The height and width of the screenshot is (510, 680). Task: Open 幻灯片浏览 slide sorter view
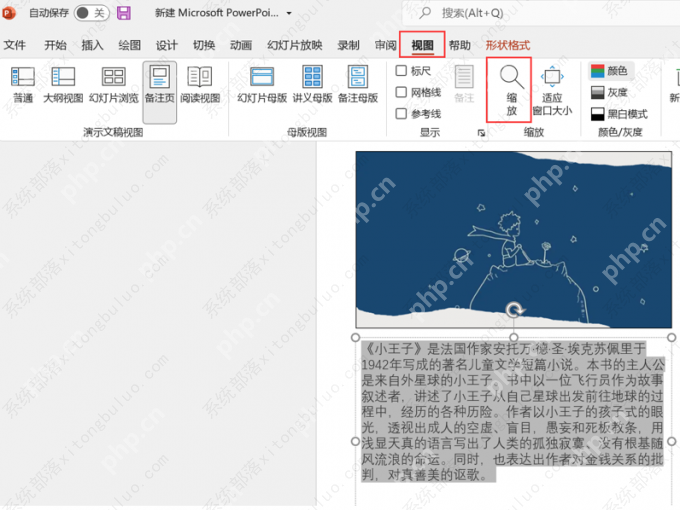pyautogui.click(x=114, y=85)
